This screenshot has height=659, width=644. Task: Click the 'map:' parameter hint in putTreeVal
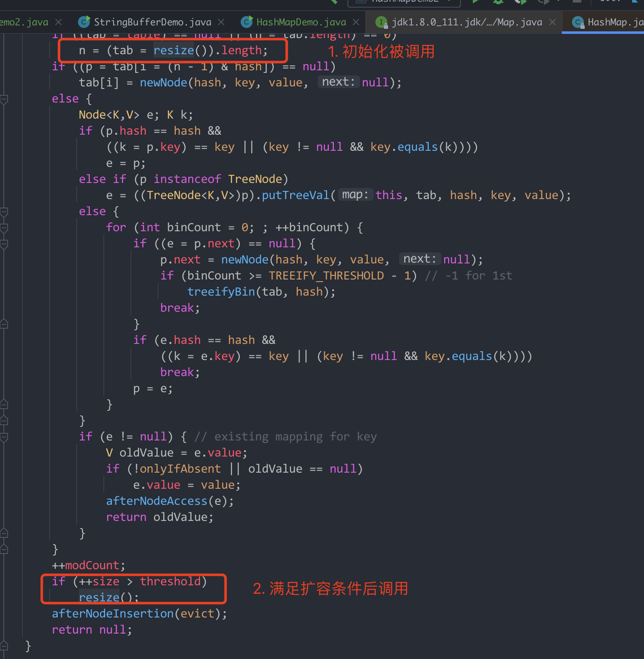pos(355,195)
